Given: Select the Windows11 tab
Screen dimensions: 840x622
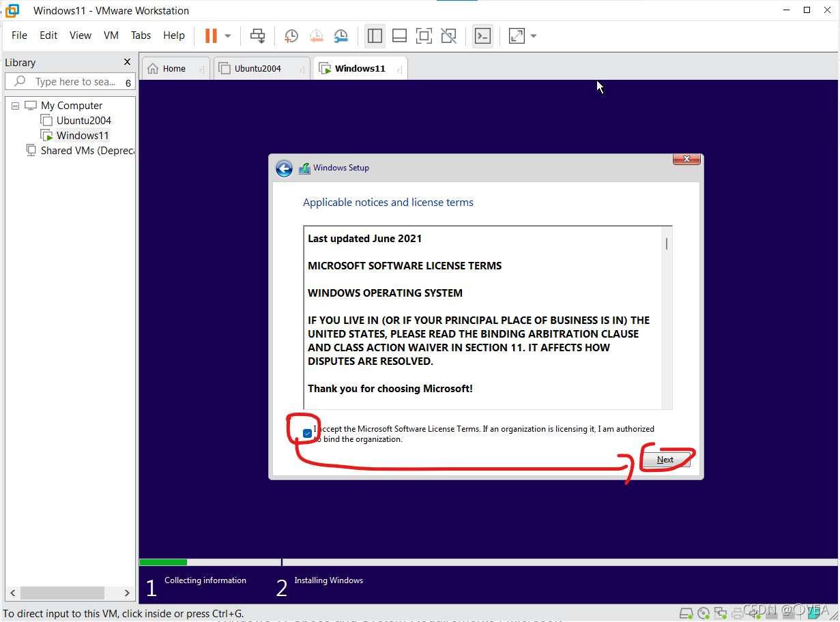Looking at the screenshot, I should coord(360,68).
